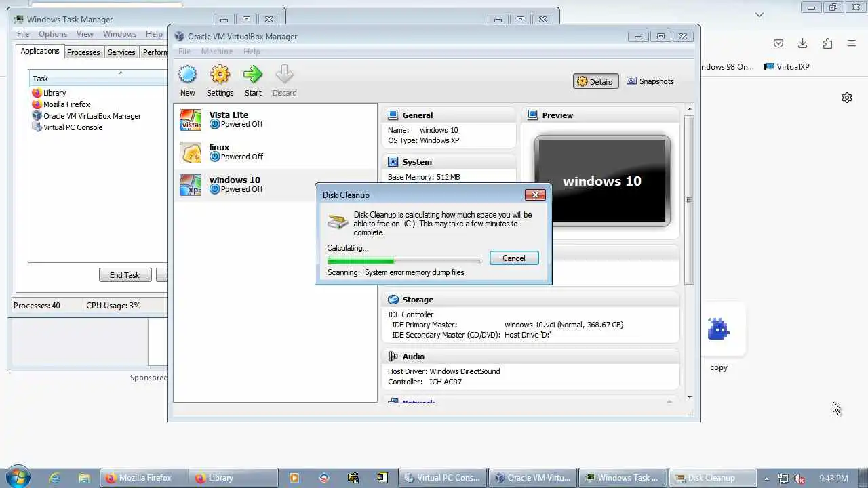Image resolution: width=868 pixels, height=488 pixels.
Task: Open the Firefox Downloads panel icon
Action: tap(802, 43)
